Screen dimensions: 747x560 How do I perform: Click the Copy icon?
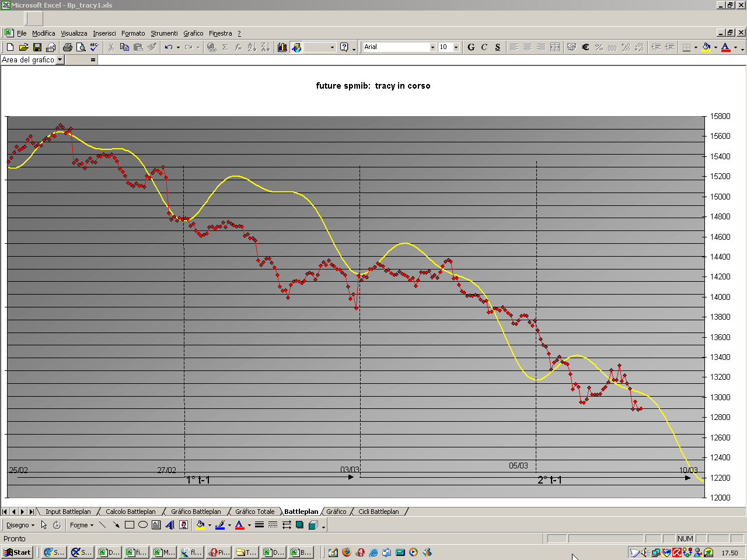(x=124, y=47)
